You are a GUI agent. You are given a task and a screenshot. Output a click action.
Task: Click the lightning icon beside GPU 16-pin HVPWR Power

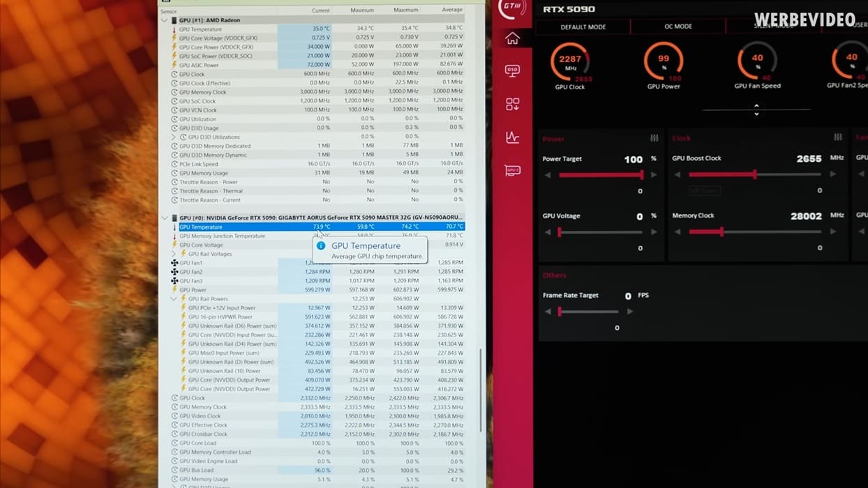coord(184,317)
